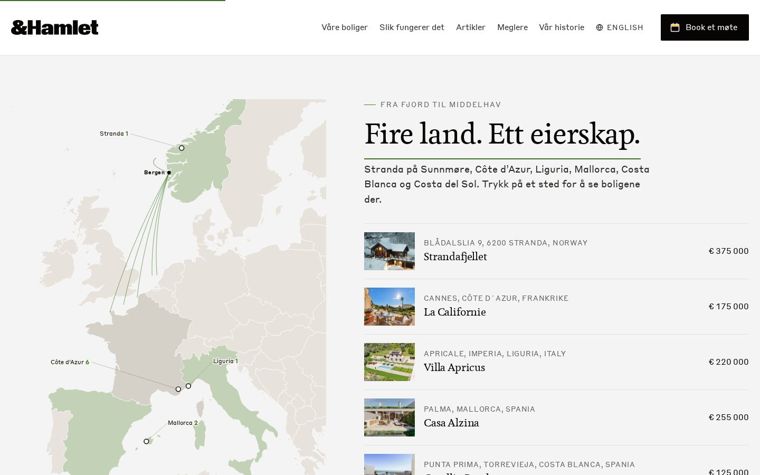This screenshot has height=475, width=760.
Task: Select the Côte d'Azur map marker
Action: click(178, 389)
